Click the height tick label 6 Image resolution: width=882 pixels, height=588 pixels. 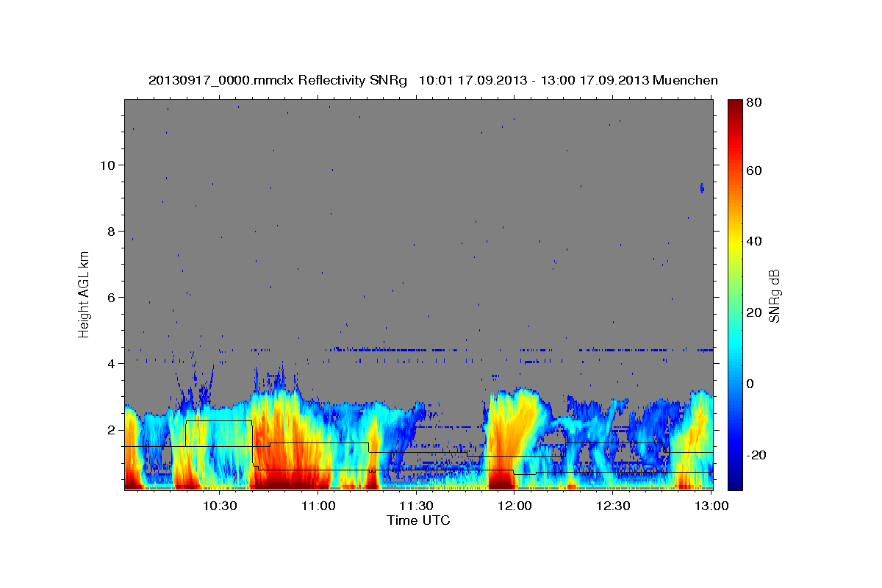click(111, 297)
